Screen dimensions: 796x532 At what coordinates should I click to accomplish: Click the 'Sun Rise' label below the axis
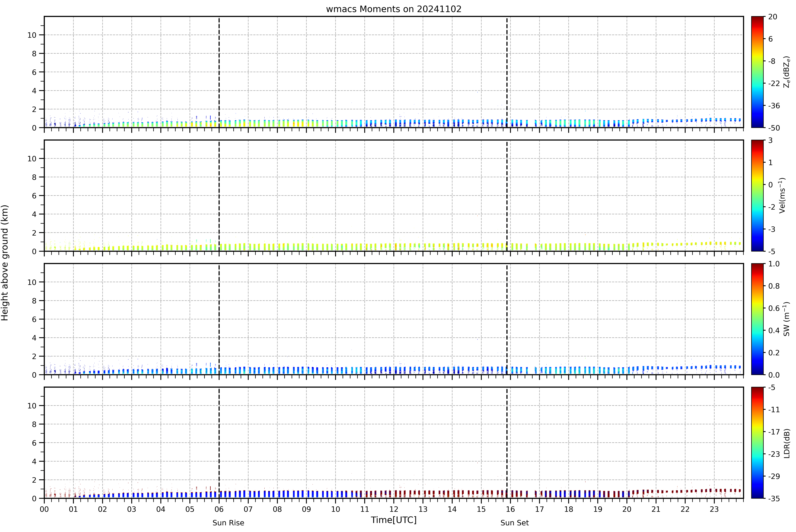coord(228,523)
